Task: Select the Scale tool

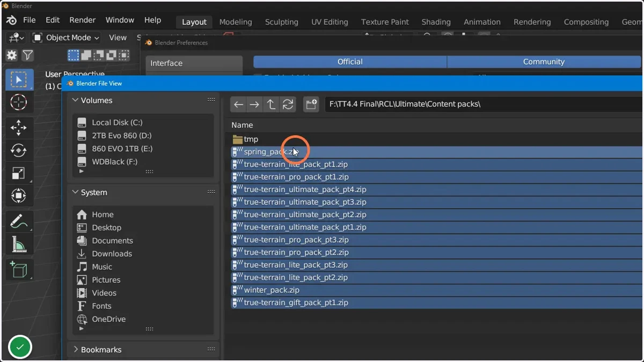Action: click(19, 173)
